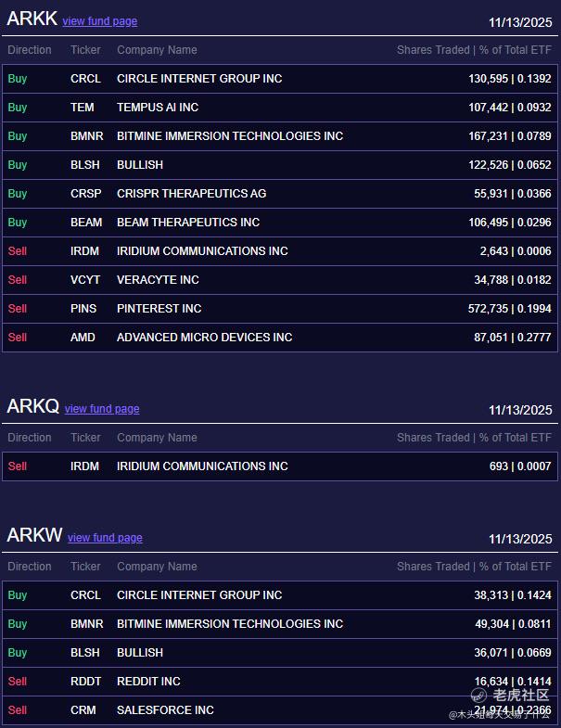
Task: Click Direction column header in ARKK table
Action: 30,50
